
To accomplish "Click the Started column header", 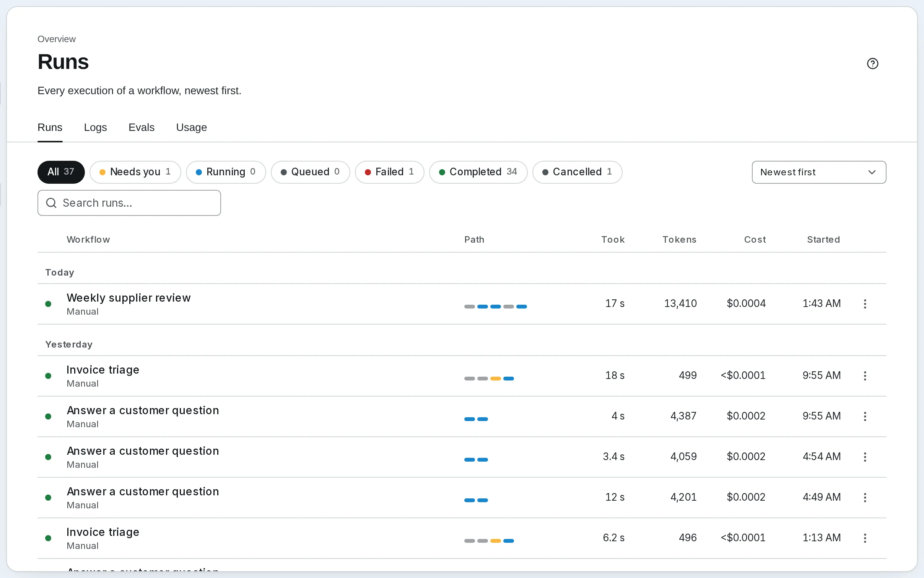I will [x=823, y=240].
